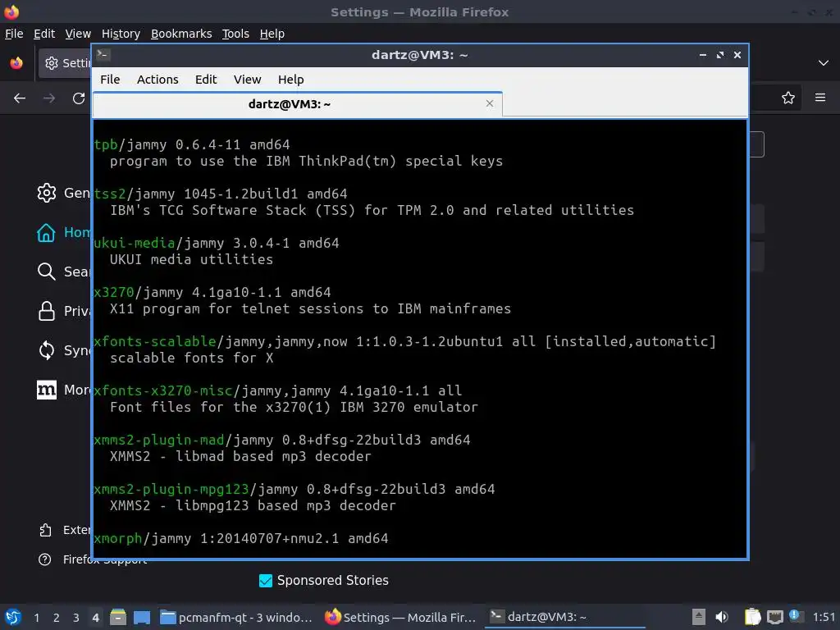Open the file manager launcher in the taskbar
This screenshot has width=840, height=630.
(x=118, y=617)
